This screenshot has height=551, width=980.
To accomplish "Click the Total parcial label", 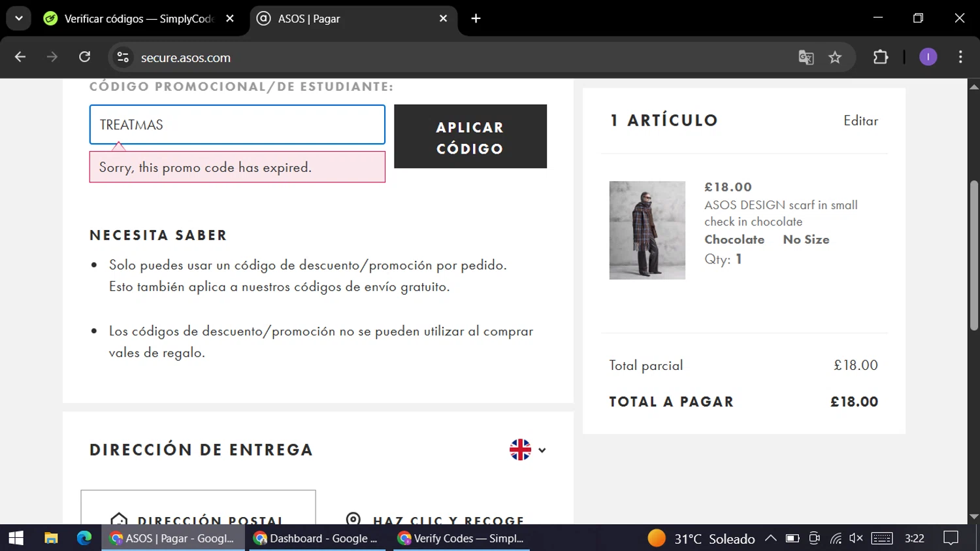I will tap(646, 365).
